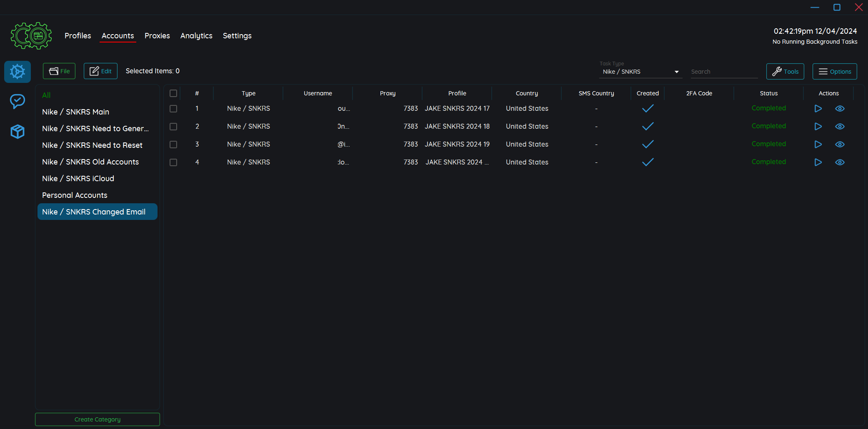Open the chat checkmark sidebar icon

tap(18, 101)
